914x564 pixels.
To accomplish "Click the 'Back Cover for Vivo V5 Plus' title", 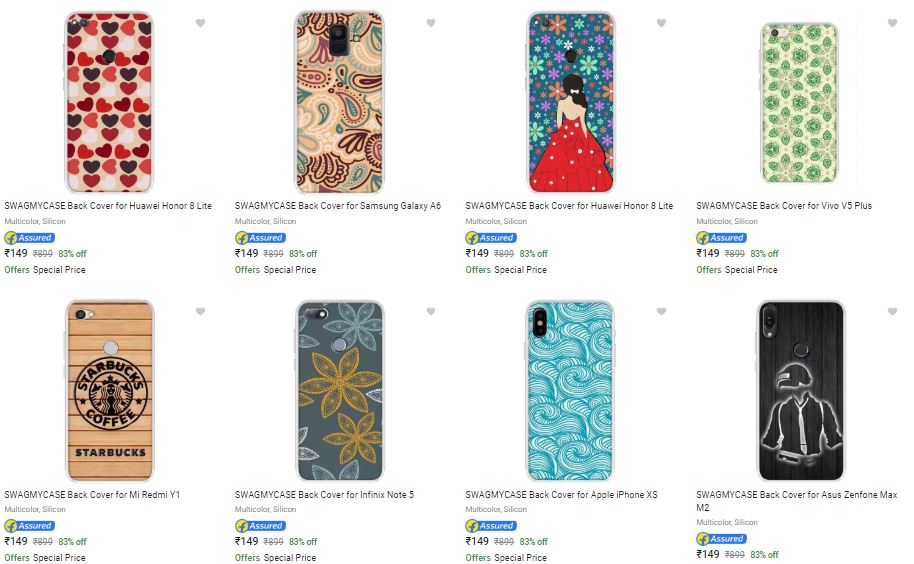I will pyautogui.click(x=784, y=206).
